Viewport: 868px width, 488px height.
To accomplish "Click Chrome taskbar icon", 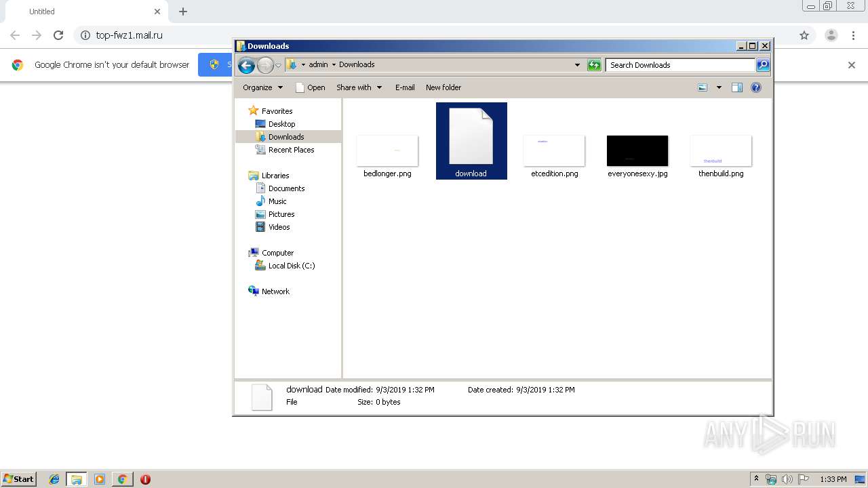I will (x=122, y=479).
